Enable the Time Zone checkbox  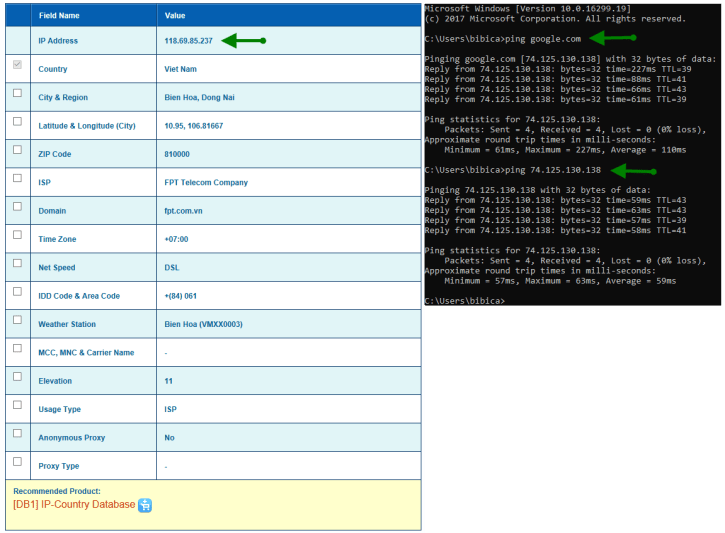16,235
